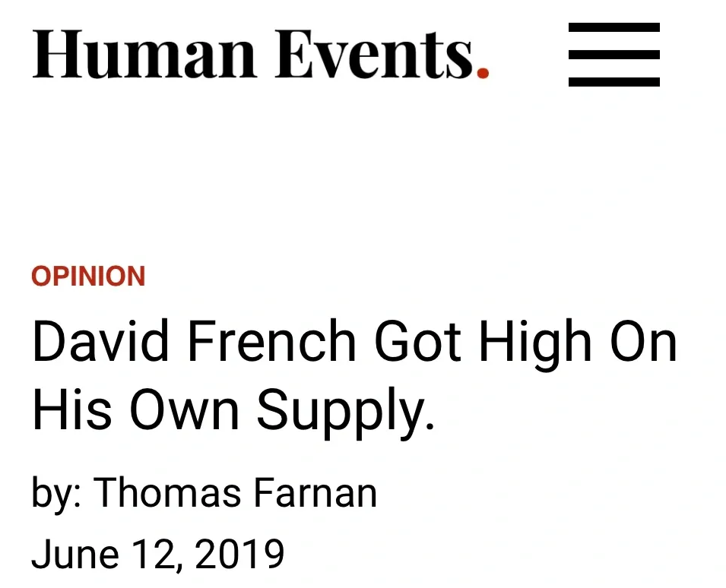Click the month "June" in the date
The image size is (726, 588).
pyautogui.click(x=75, y=554)
